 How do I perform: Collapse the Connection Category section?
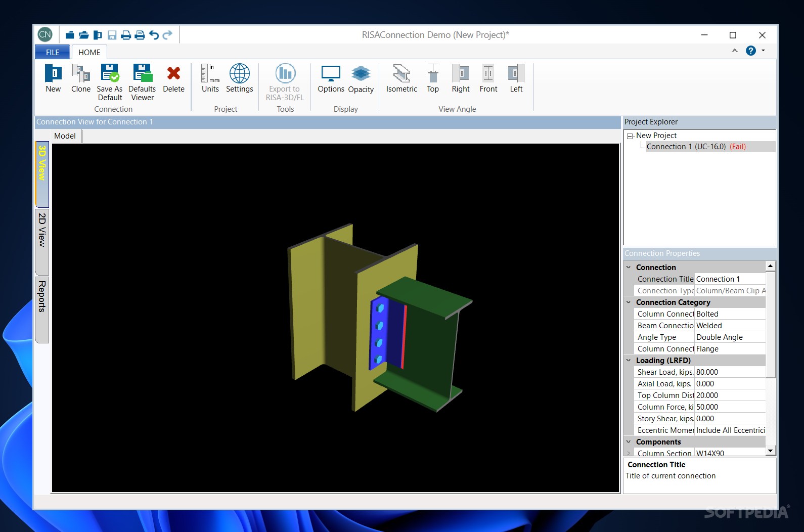(x=629, y=302)
